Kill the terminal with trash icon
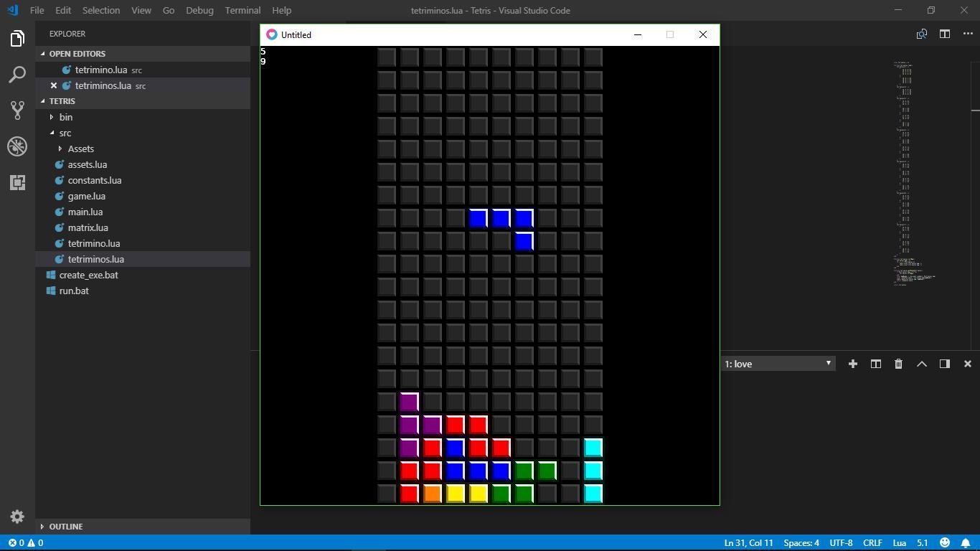 pos(899,364)
